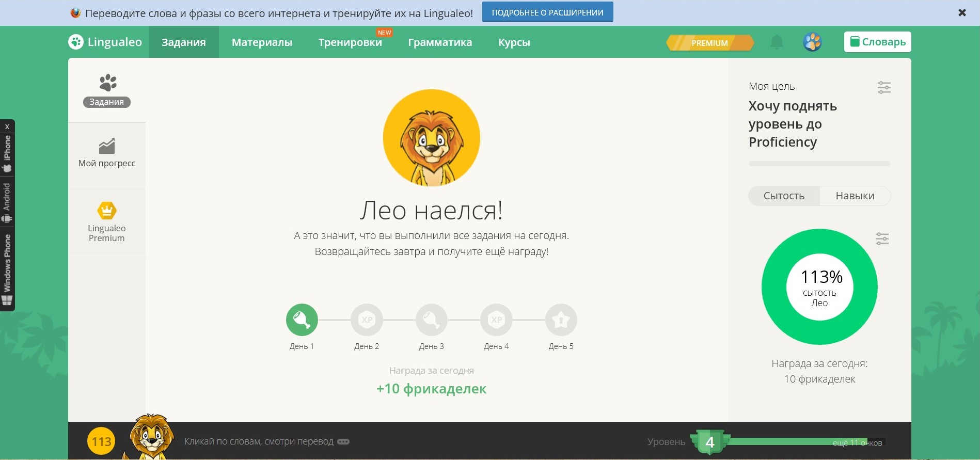
Task: Click 'Кликай по словам, смотри перевод' hint
Action: click(x=259, y=441)
